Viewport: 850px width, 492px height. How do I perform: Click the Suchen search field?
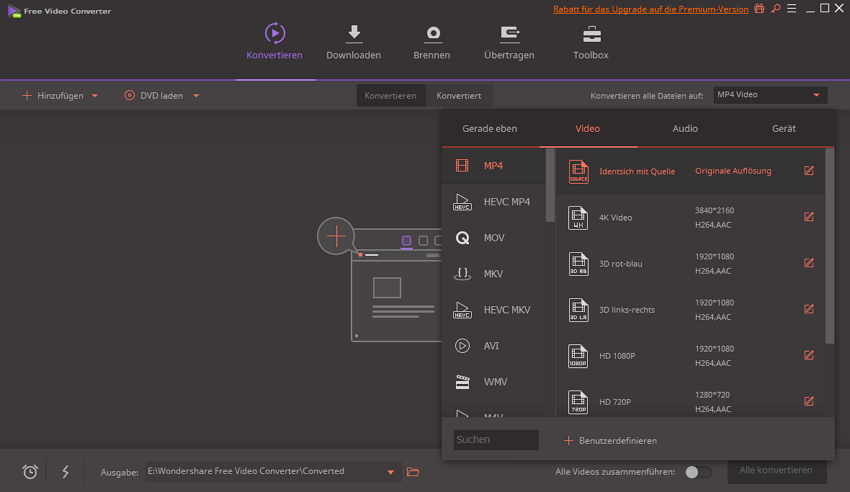tap(496, 440)
